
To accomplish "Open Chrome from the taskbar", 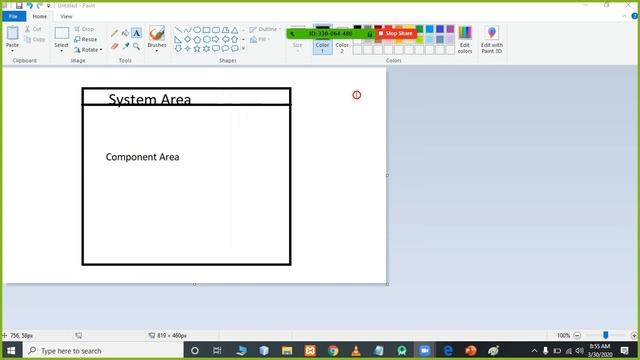I will click(333, 351).
